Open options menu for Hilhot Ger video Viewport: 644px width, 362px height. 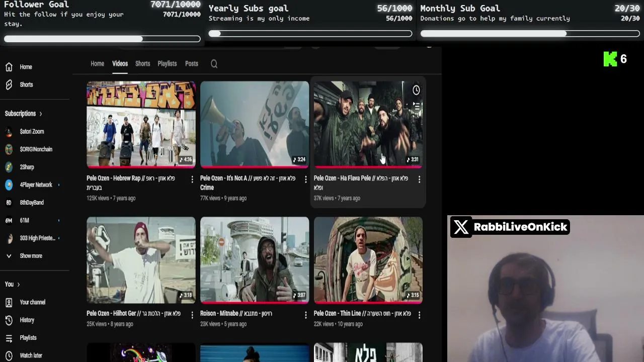click(192, 315)
